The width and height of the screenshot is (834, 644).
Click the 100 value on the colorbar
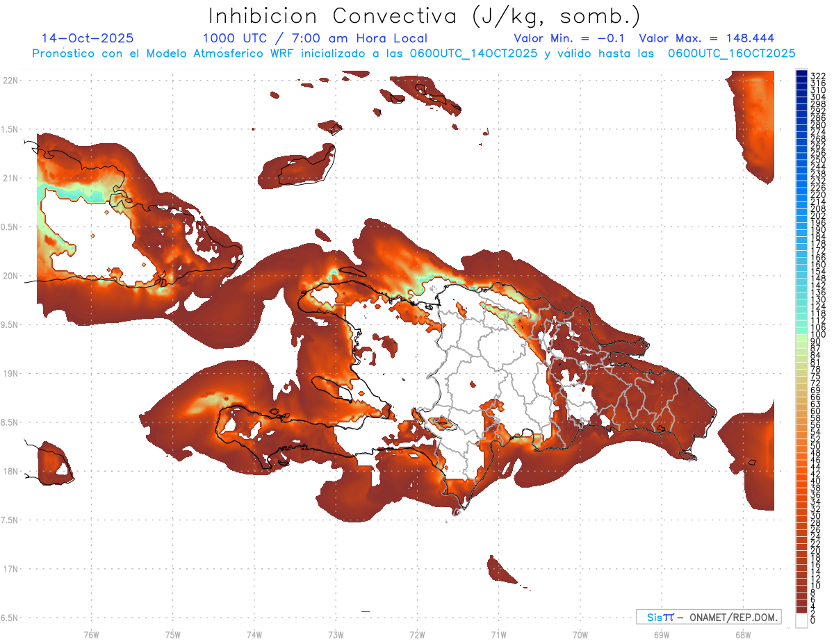pyautogui.click(x=818, y=335)
